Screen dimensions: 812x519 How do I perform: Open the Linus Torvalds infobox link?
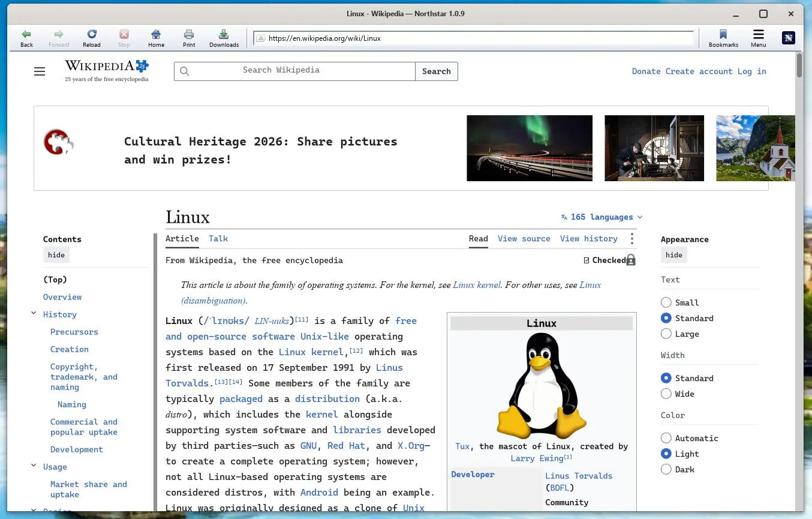[579, 476]
